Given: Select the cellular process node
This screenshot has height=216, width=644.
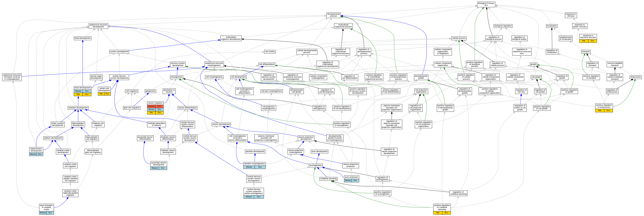Looking at the screenshot, I should (459, 38).
